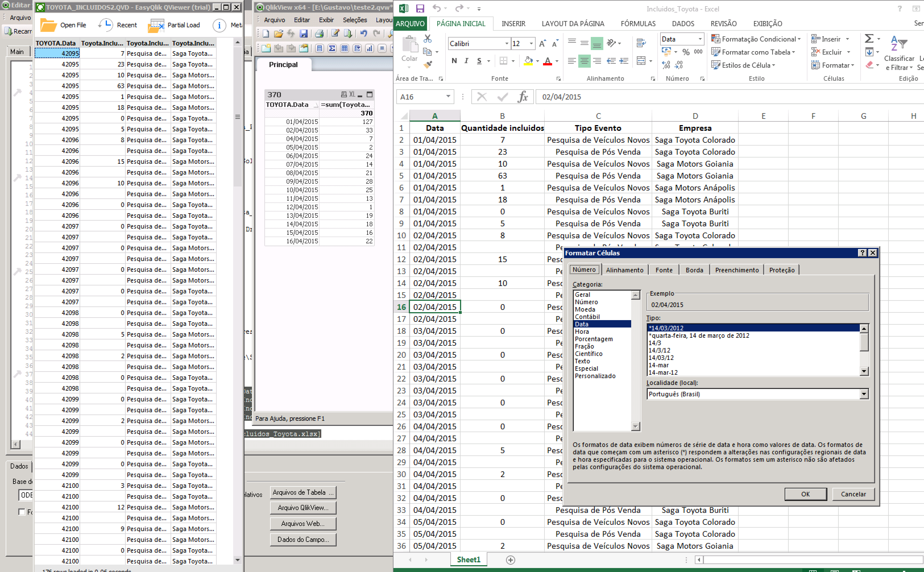
Task: Click the decrease decimal places icon
Action: click(x=679, y=65)
